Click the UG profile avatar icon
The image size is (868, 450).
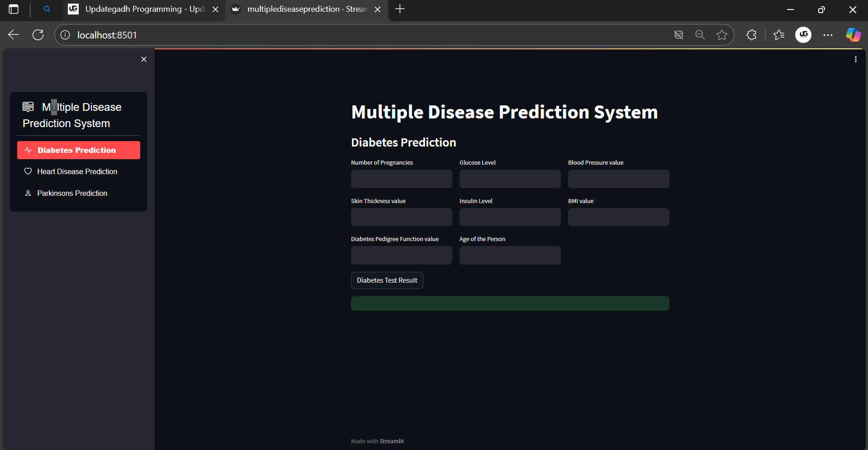coord(803,34)
